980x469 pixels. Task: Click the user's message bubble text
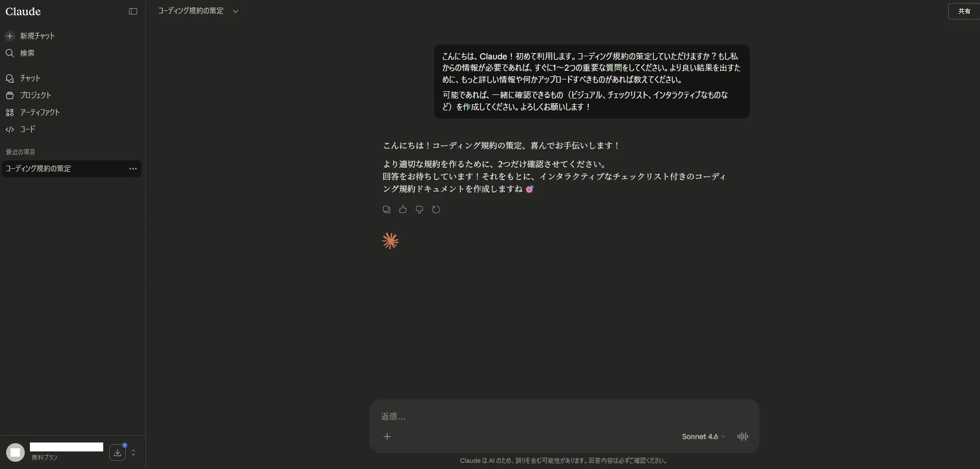point(591,82)
